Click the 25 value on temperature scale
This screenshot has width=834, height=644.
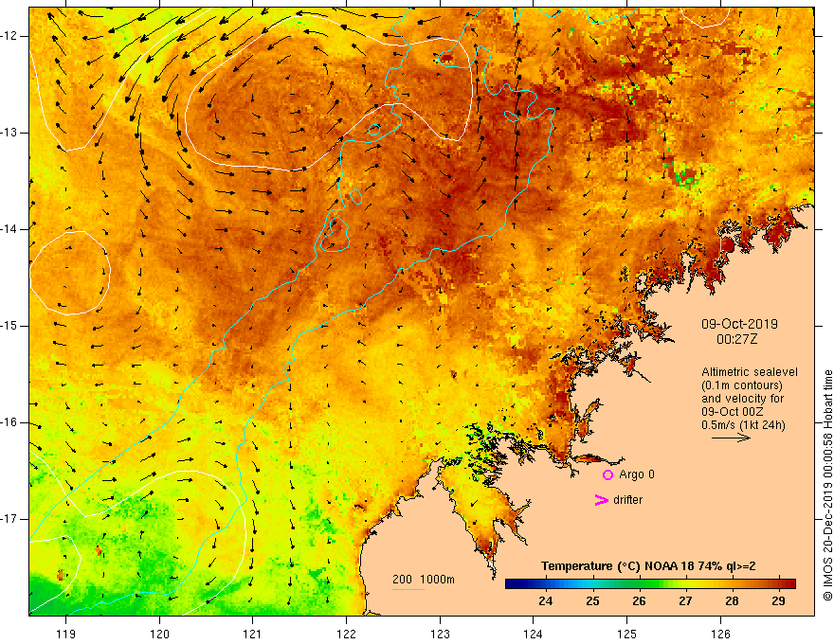click(x=592, y=601)
